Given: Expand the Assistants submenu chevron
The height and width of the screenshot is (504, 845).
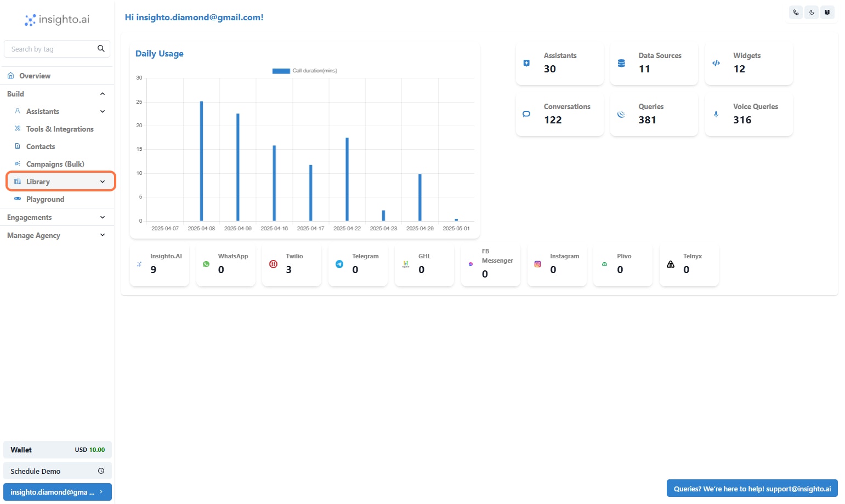Looking at the screenshot, I should (x=103, y=111).
